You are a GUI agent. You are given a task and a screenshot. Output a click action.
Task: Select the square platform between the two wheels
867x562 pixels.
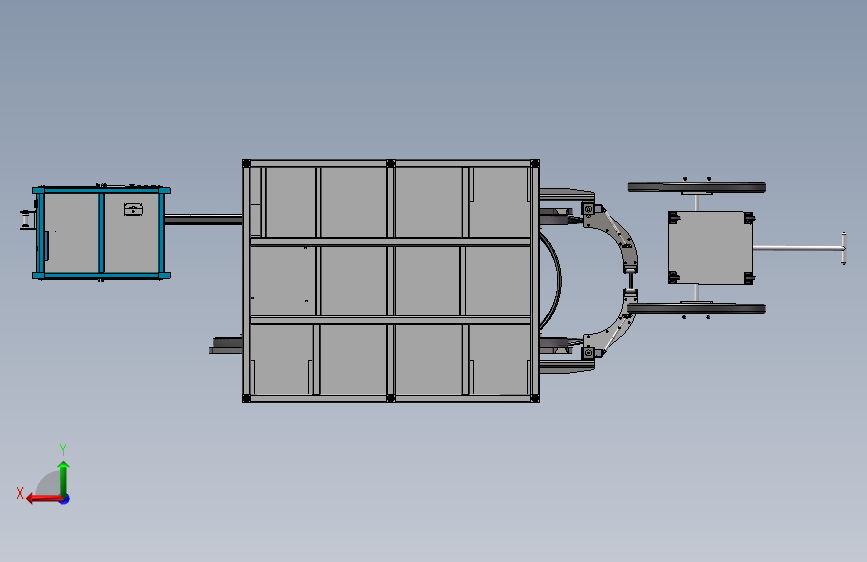(x=711, y=248)
